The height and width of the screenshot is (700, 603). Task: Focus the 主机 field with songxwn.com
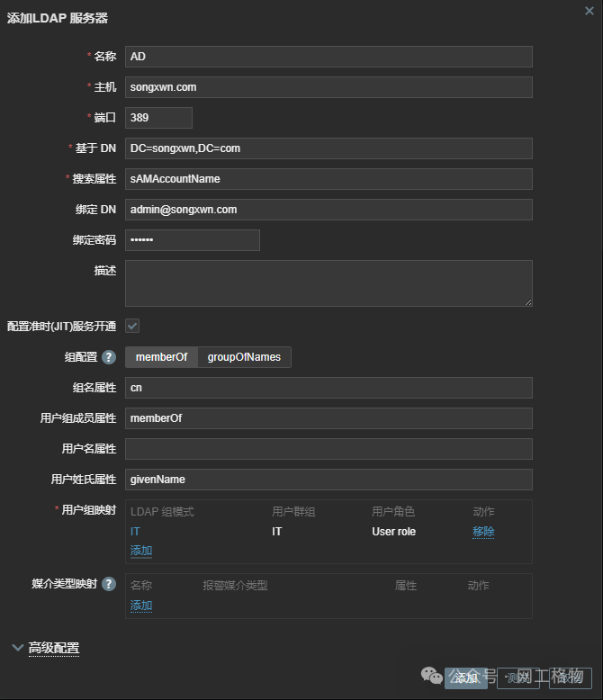point(328,87)
